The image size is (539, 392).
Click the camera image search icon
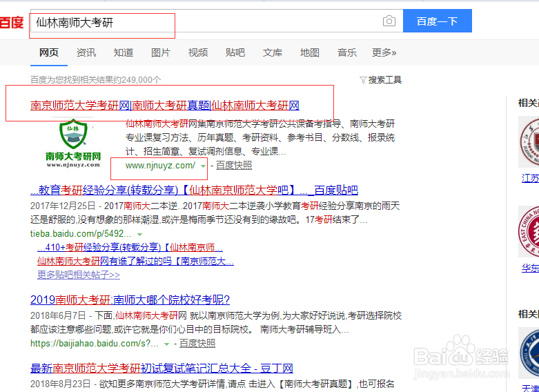point(389,21)
